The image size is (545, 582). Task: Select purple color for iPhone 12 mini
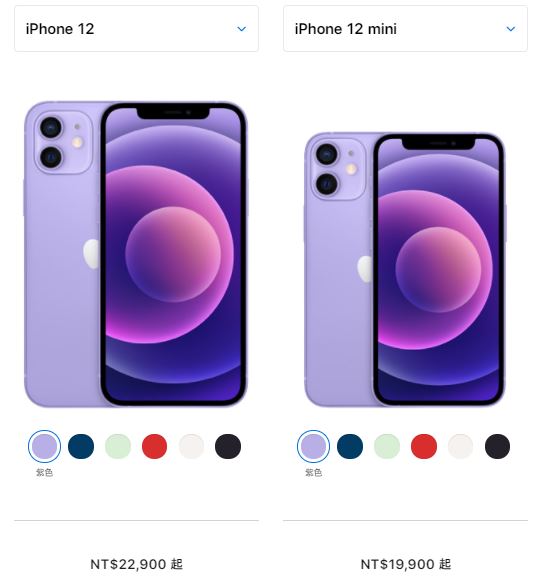pos(313,446)
